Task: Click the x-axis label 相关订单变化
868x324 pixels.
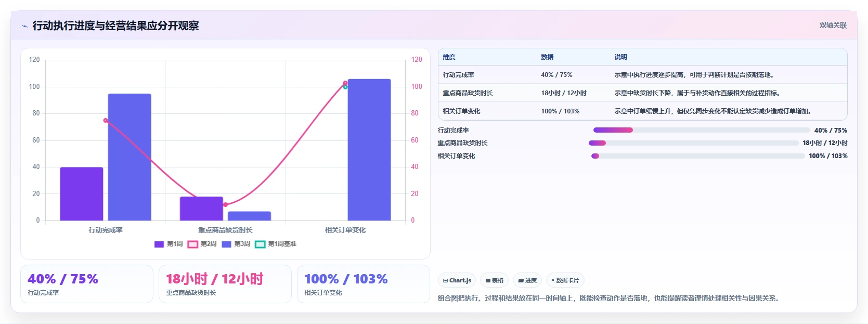Action: point(345,230)
